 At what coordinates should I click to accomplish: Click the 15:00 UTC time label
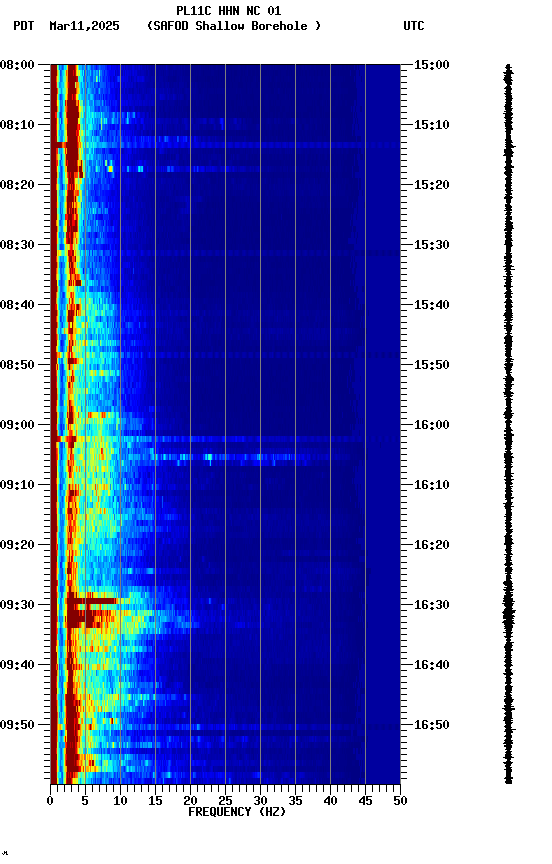[x=432, y=65]
